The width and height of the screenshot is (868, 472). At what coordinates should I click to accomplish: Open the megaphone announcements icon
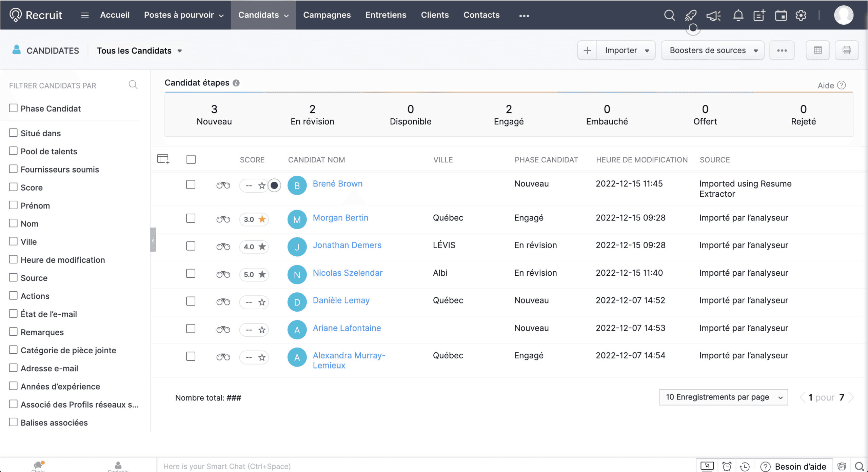coord(714,15)
